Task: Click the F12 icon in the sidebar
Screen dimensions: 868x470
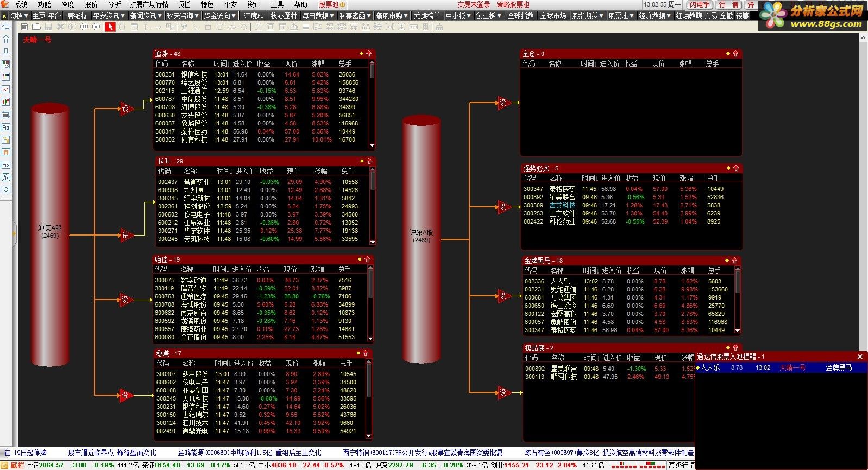Action: (x=6, y=164)
